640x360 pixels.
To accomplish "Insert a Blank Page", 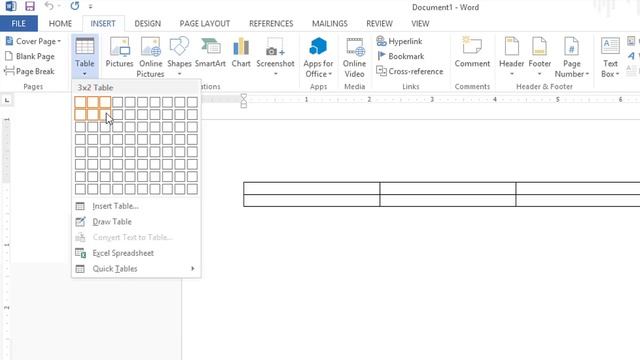I will tap(29, 56).
